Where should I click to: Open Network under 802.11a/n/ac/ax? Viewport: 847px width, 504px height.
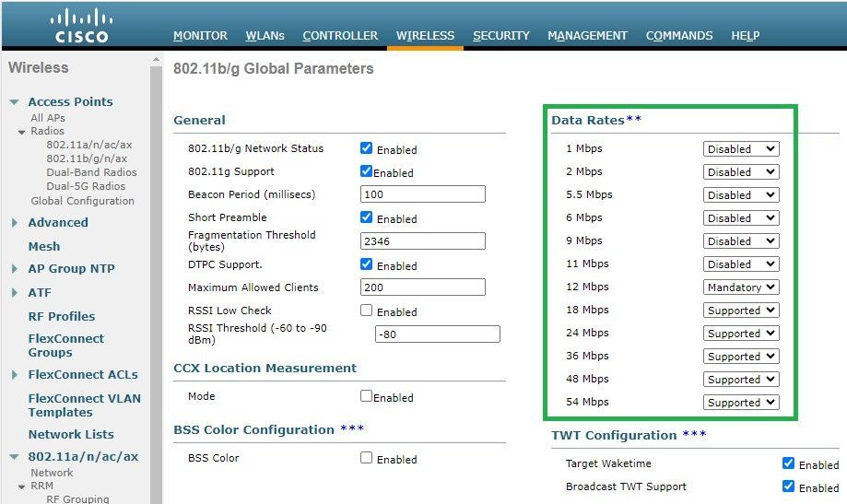[x=52, y=473]
